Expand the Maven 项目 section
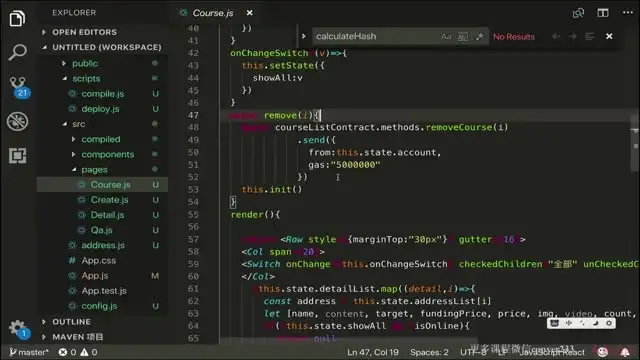The height and width of the screenshot is (360, 640). point(78,337)
